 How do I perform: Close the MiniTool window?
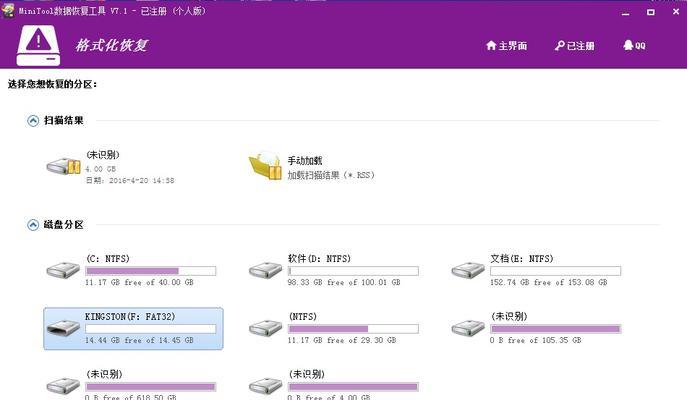[x=676, y=12]
